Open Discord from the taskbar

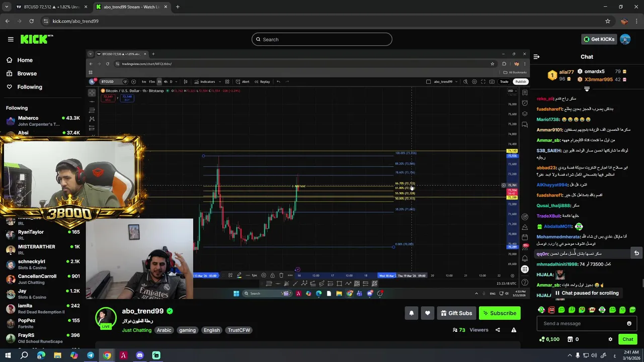pos(140,355)
